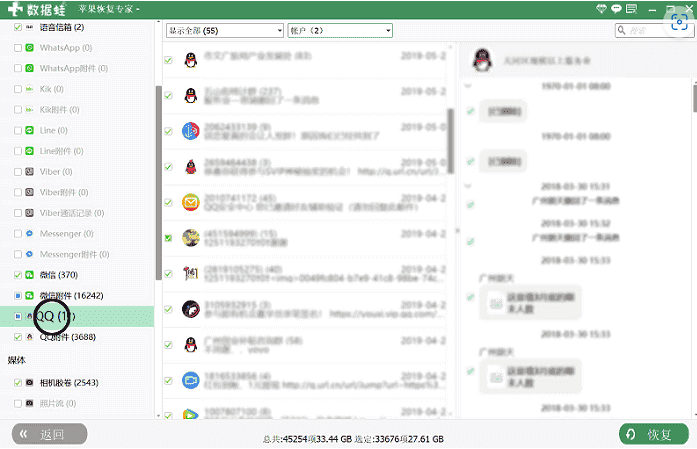Select the WhatsApp附件 icon in sidebar

click(x=29, y=68)
